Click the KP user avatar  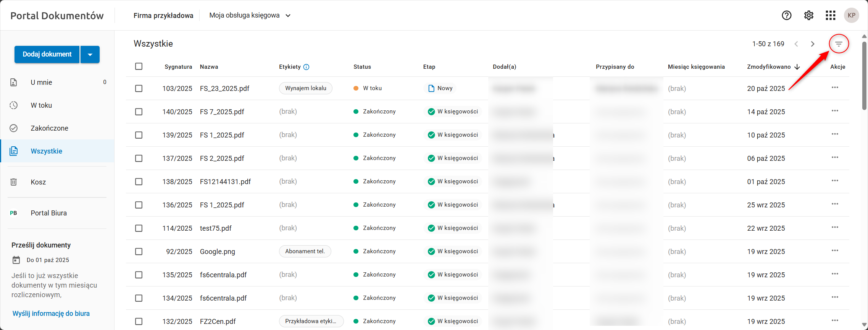coord(851,15)
